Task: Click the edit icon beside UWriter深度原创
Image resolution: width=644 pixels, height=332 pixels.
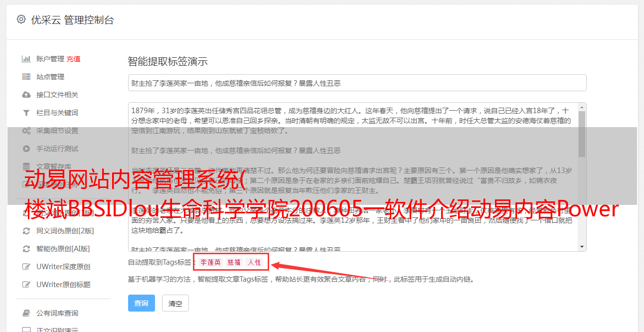Action: (26, 267)
